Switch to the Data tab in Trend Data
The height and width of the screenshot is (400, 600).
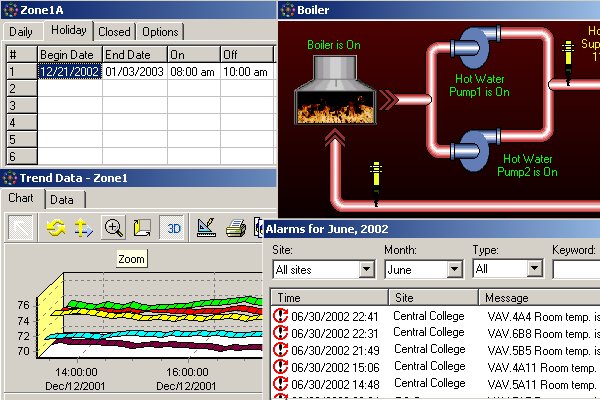[x=62, y=200]
